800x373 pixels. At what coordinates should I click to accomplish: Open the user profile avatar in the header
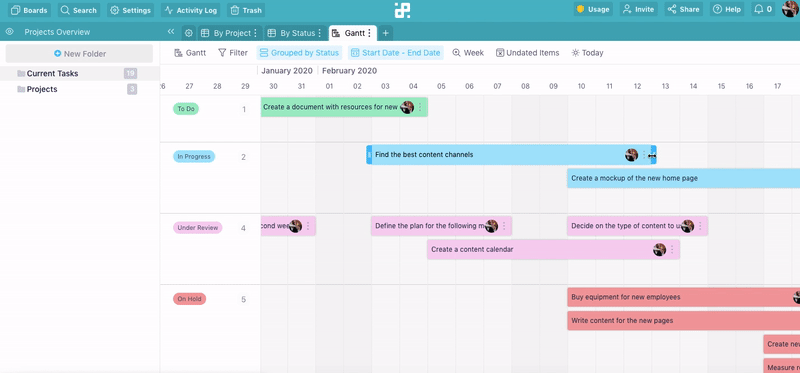[x=790, y=9]
